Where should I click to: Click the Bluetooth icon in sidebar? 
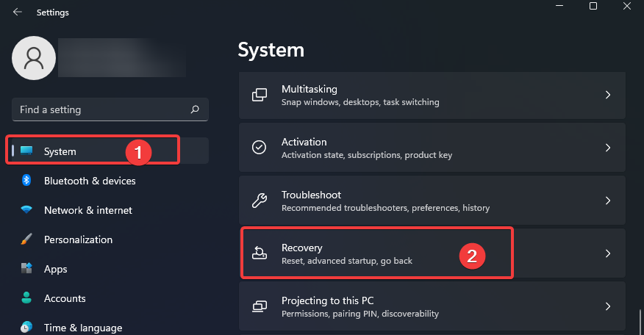click(x=26, y=180)
